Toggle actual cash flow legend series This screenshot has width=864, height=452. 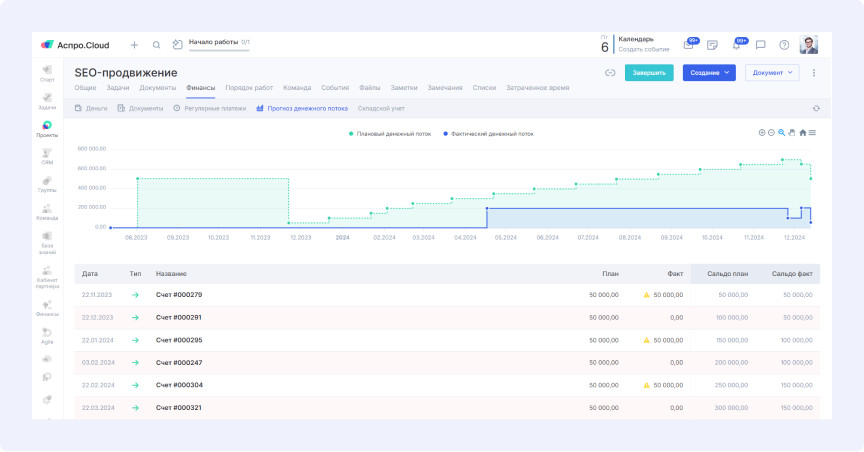tap(488, 133)
